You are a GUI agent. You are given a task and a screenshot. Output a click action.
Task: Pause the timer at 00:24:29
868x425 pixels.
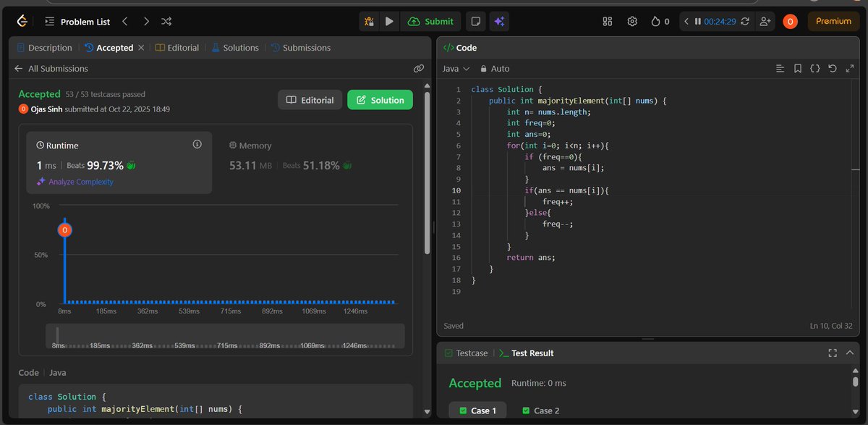(697, 22)
